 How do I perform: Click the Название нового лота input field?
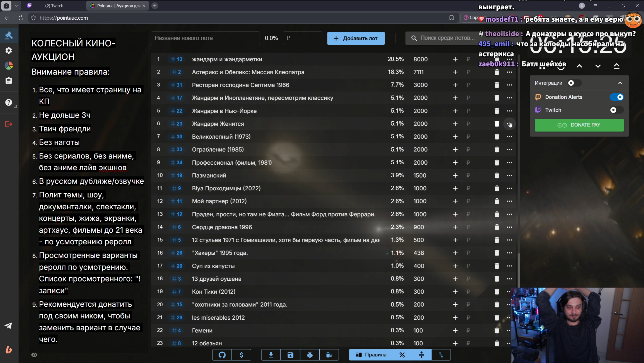pos(205,38)
